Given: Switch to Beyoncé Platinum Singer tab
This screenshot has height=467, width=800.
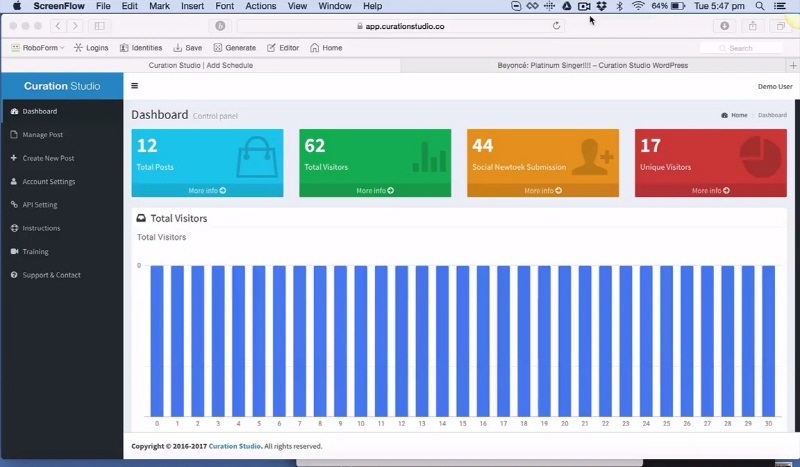Looking at the screenshot, I should [593, 65].
